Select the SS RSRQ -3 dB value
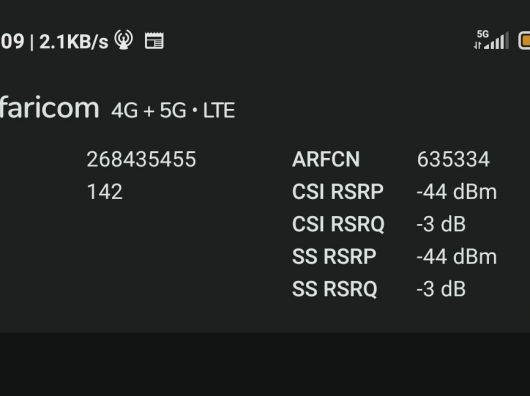Screen dimensions: 530x396 pyautogui.click(x=441, y=289)
